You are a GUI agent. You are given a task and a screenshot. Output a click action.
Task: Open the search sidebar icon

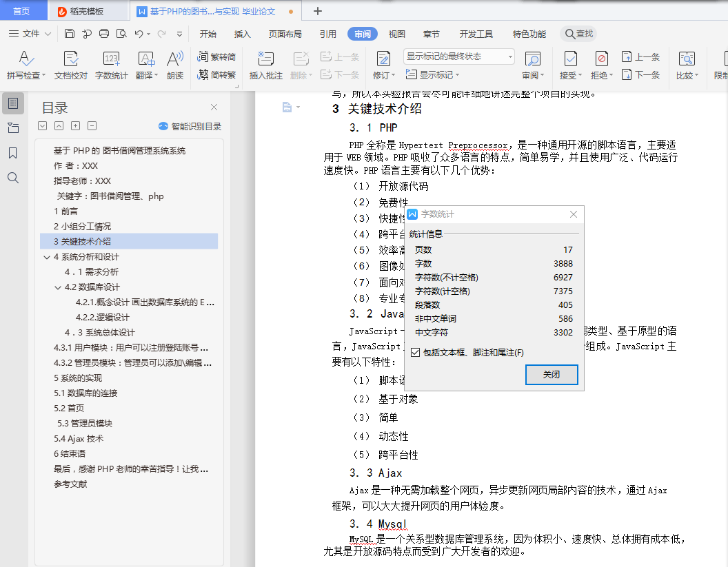(x=13, y=178)
